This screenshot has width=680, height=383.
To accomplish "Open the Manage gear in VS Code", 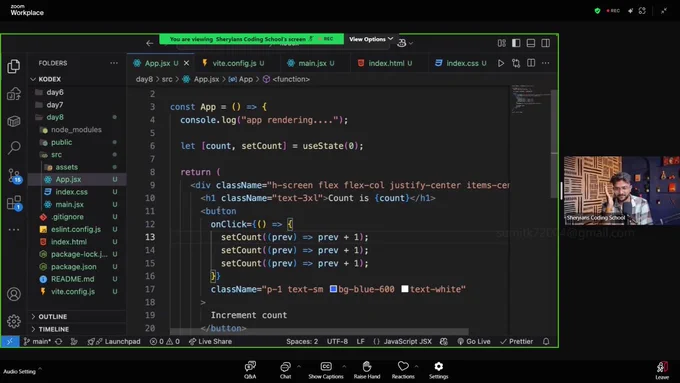I will pyautogui.click(x=14, y=321).
